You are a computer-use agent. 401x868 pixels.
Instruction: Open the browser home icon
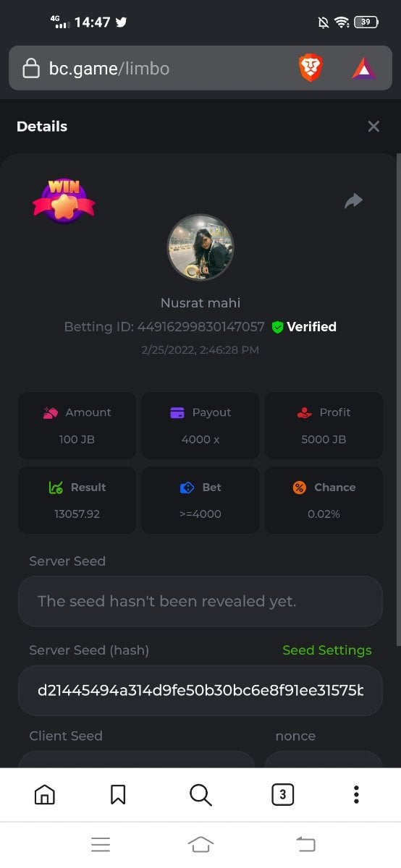[44, 794]
